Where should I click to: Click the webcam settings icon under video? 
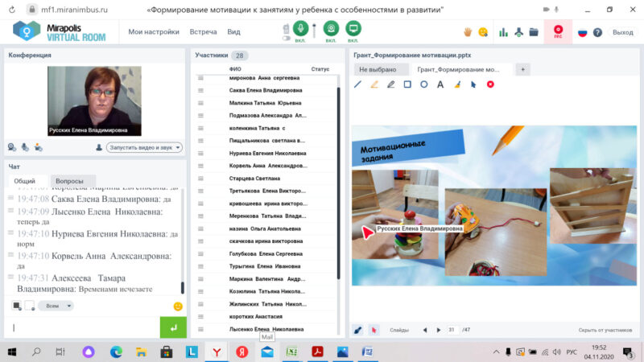click(x=12, y=147)
